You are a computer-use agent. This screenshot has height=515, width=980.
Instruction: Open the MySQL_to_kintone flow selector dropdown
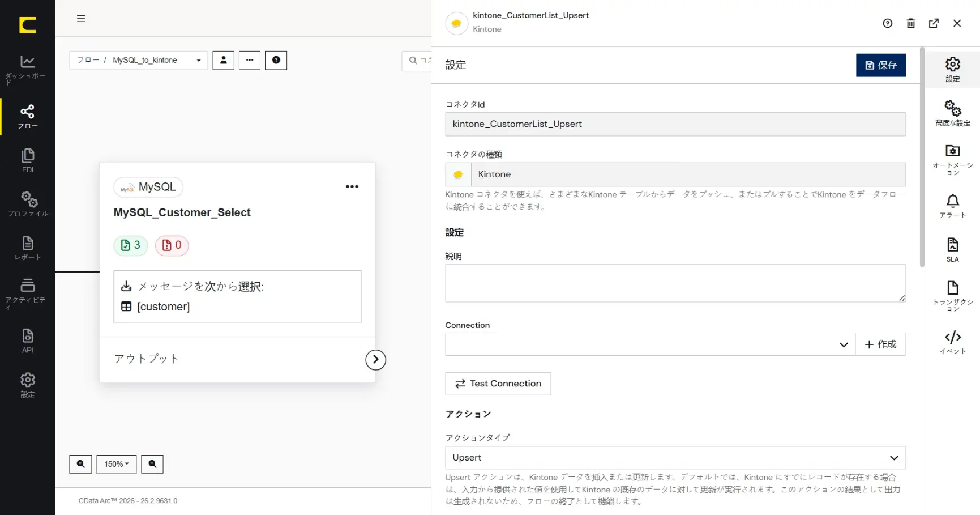[x=139, y=60]
